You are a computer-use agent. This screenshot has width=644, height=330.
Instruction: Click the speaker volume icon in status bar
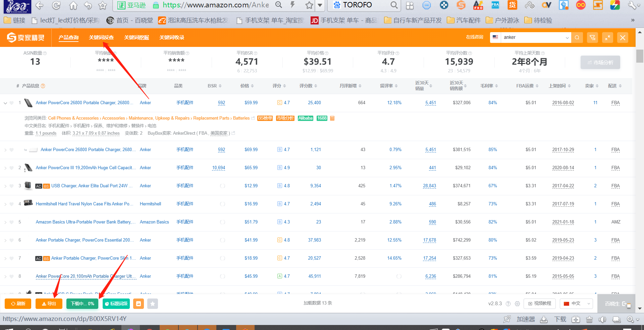[x=602, y=320]
